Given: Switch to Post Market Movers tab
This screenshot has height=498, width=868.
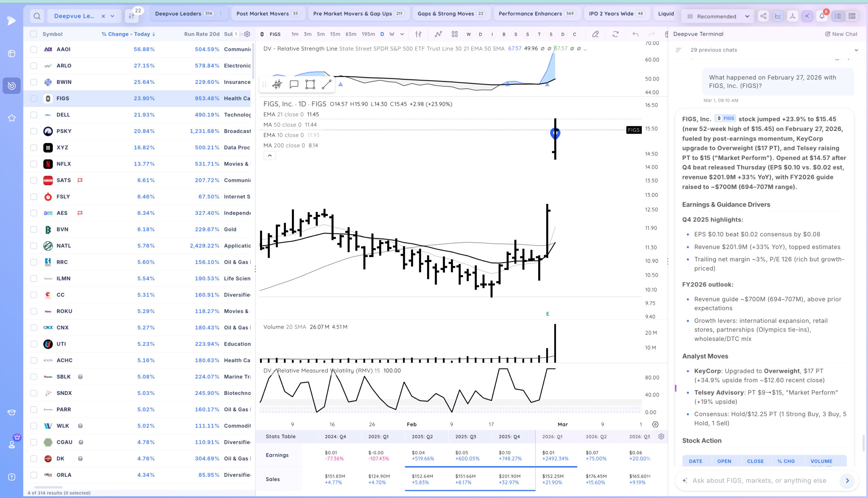Looking at the screenshot, I should [x=268, y=14].
